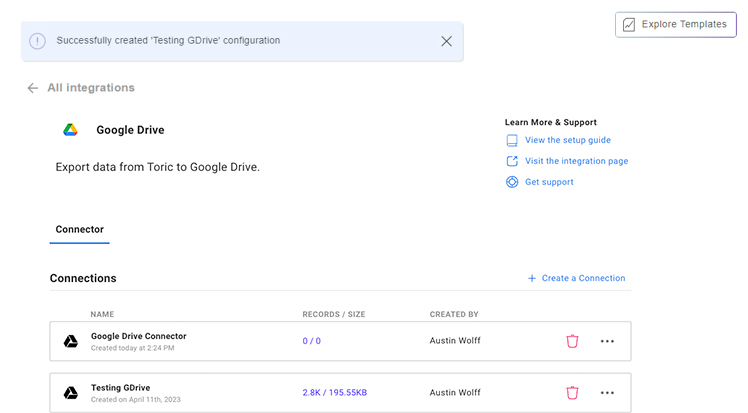Click the chart icon in Explore Templates
Viewport: 748px width, 413px height.
click(x=629, y=24)
